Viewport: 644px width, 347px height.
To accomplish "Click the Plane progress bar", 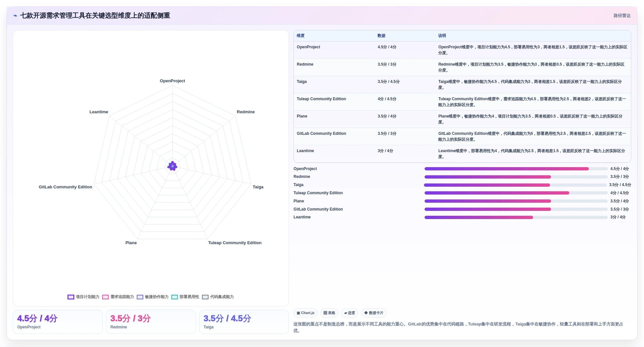I will [x=516, y=201].
